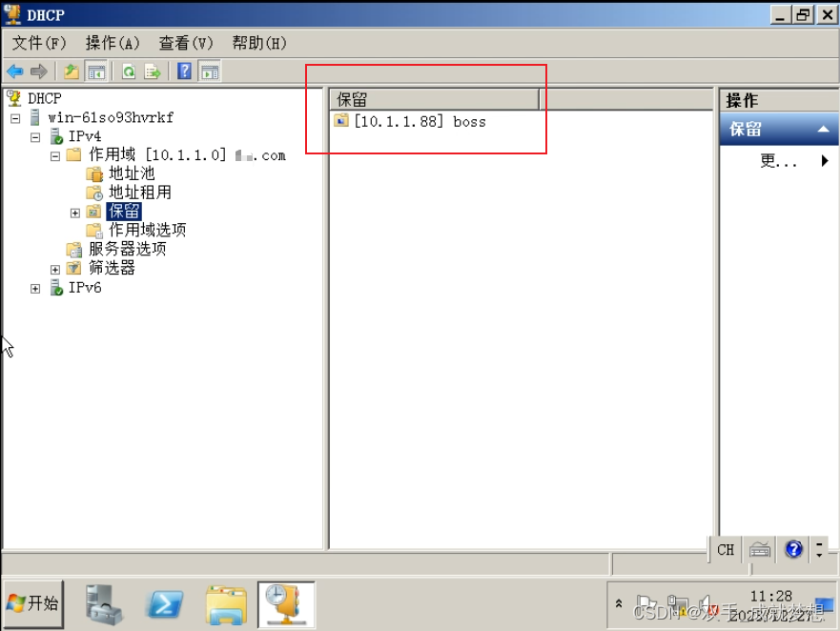Click the DHCP taskbar button

point(287,604)
